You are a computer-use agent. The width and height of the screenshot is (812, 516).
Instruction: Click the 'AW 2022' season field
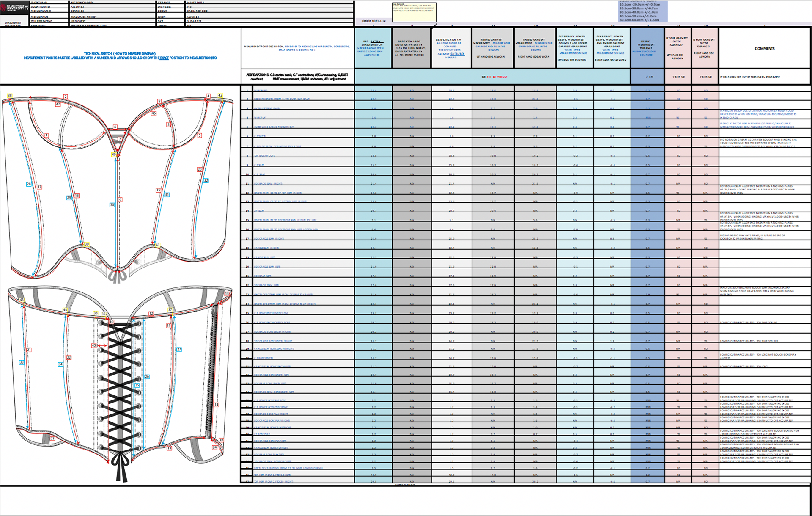point(269,17)
